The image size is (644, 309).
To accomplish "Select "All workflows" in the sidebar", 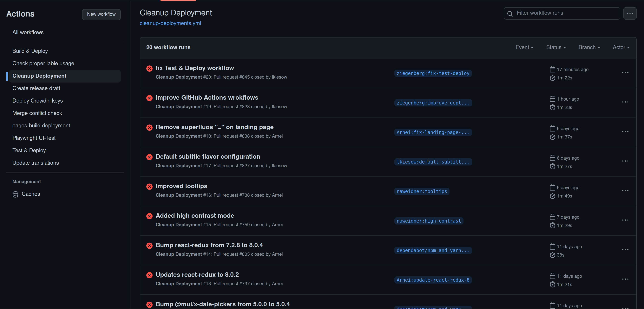I will (28, 32).
